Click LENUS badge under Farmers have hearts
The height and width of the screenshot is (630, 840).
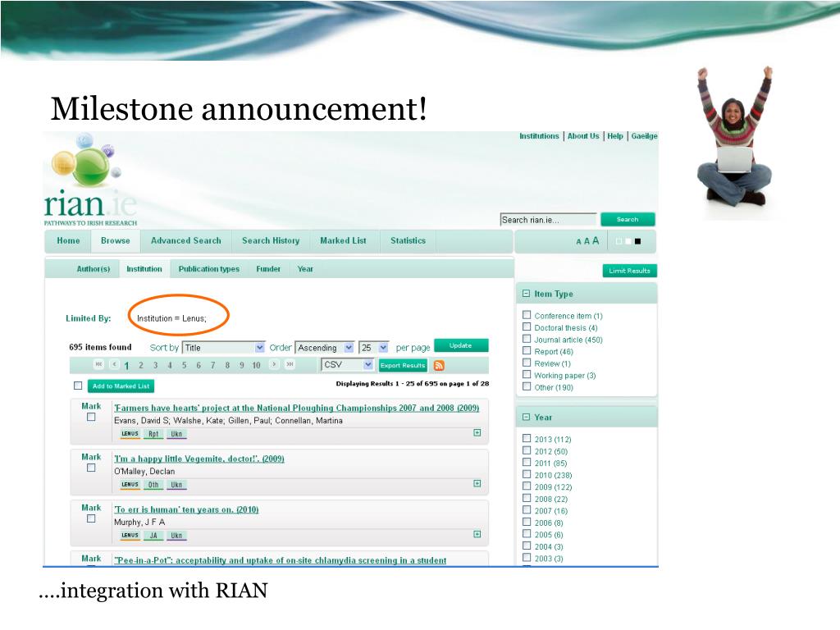[x=130, y=434]
